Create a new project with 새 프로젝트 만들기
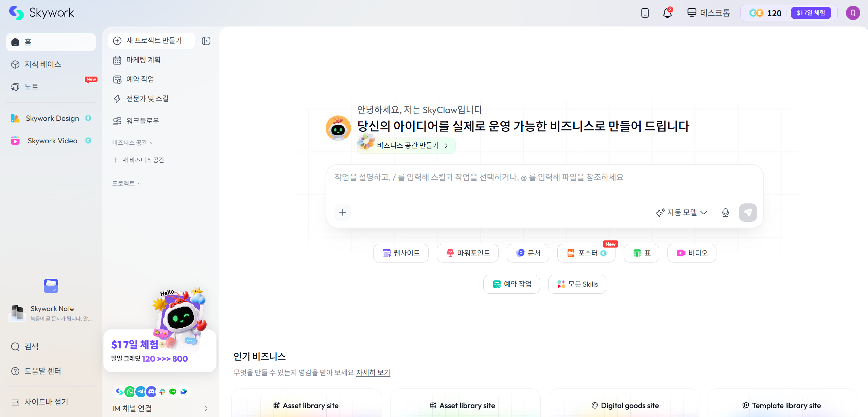Viewport: 868px width, 417px height. [151, 41]
